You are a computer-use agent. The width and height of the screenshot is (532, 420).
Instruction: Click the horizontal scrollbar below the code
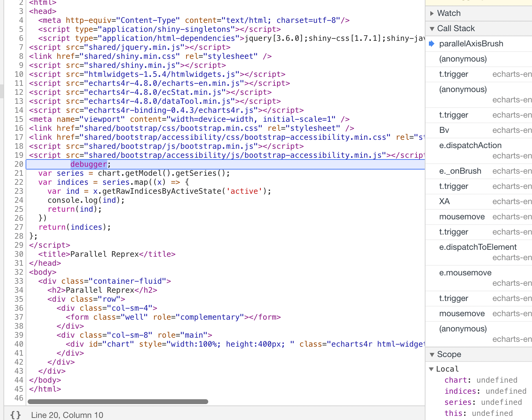coord(118,401)
